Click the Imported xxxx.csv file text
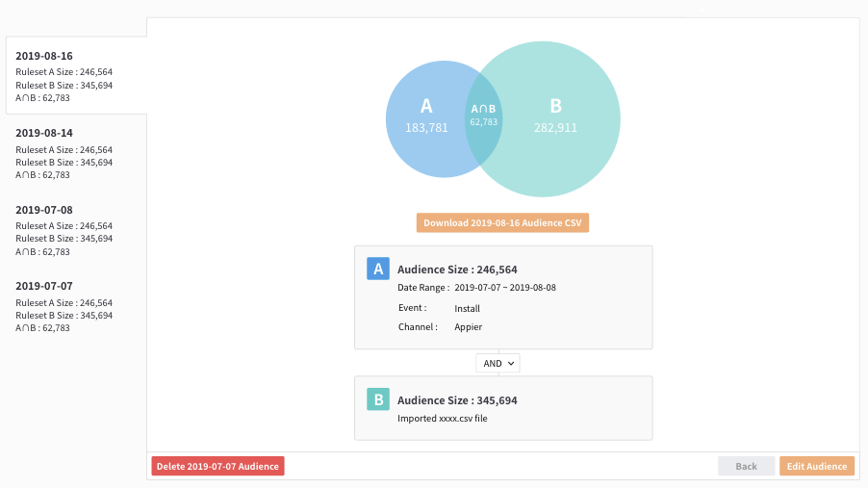Viewport: 868px width, 488px height. (x=443, y=418)
